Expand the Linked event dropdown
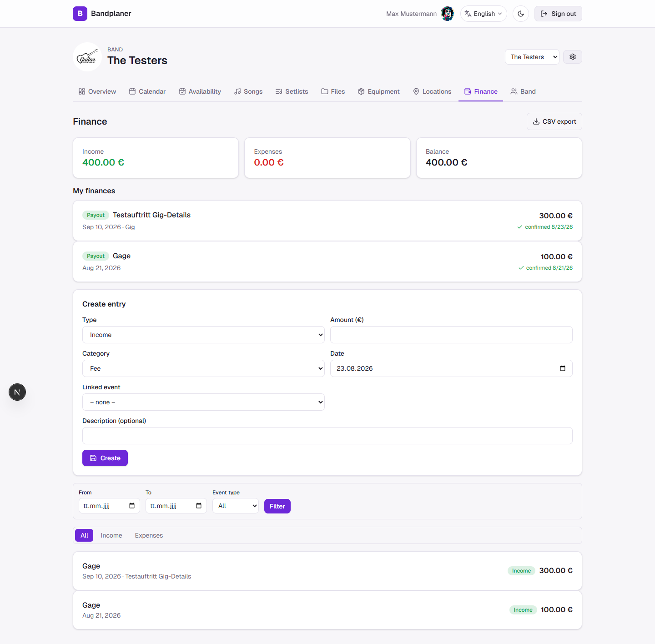This screenshot has width=655, height=644. pos(203,402)
